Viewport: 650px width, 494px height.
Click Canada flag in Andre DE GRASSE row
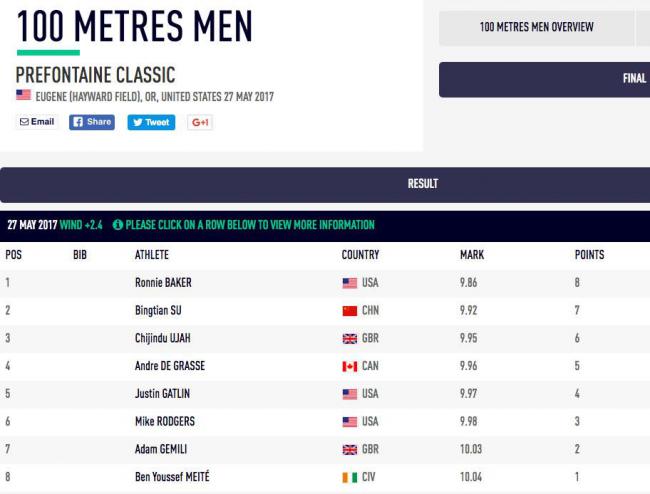(x=349, y=366)
